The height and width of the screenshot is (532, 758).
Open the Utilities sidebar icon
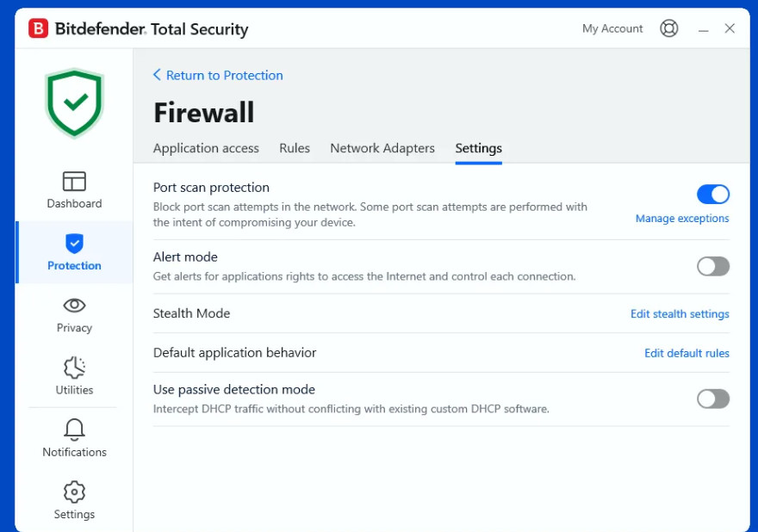74,368
